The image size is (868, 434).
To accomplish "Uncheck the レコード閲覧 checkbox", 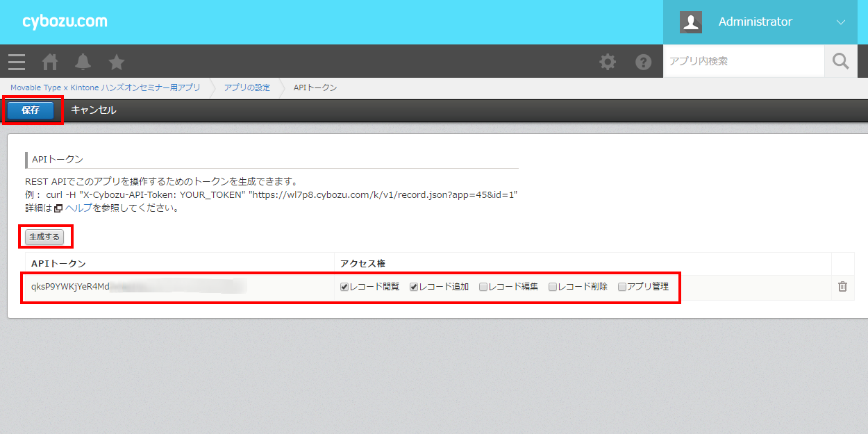I will (344, 287).
